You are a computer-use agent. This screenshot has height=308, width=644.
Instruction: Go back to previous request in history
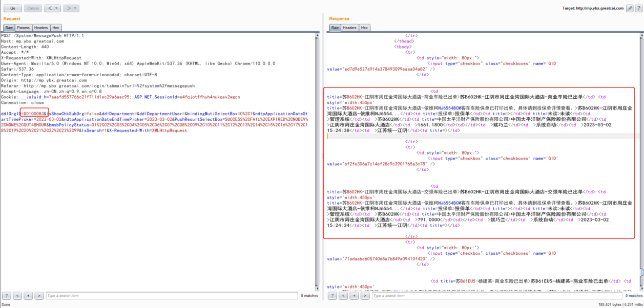49,8
